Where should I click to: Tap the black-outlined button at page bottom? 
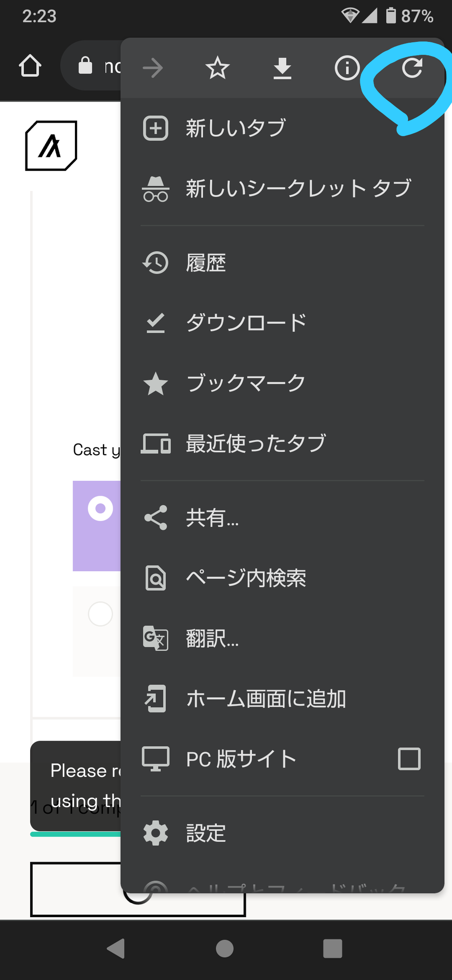coord(138,889)
